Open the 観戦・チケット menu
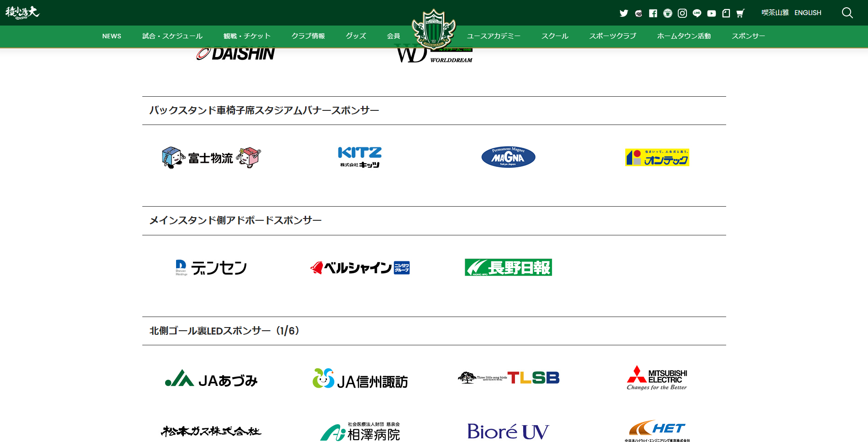 (x=247, y=36)
